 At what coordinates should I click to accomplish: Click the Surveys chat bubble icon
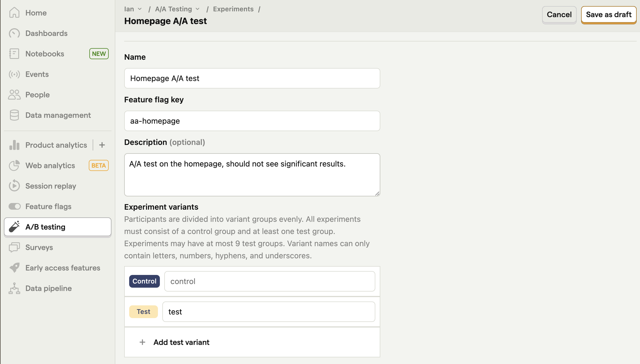coord(14,247)
